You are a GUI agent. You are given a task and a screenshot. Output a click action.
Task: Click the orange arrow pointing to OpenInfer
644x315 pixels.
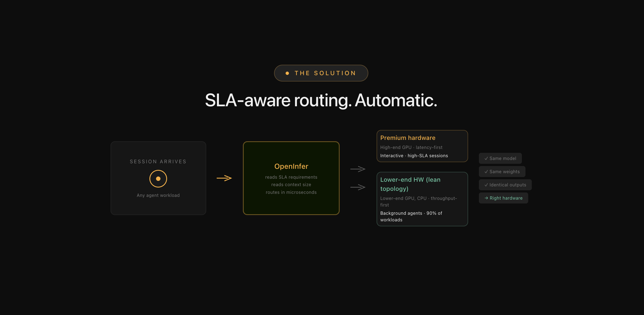point(224,178)
